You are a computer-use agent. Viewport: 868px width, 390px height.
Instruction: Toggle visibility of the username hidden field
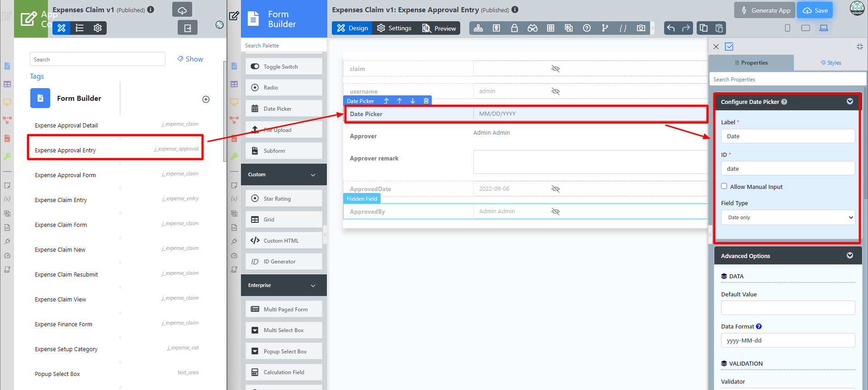pyautogui.click(x=556, y=91)
